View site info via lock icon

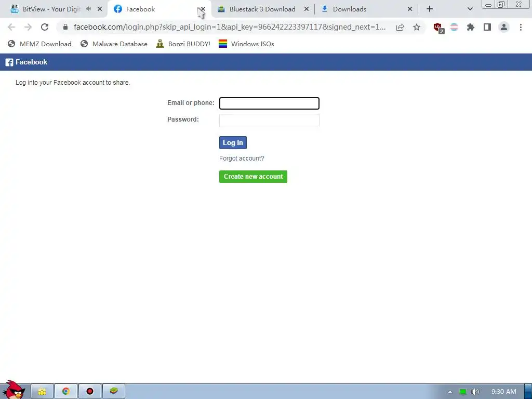point(65,27)
